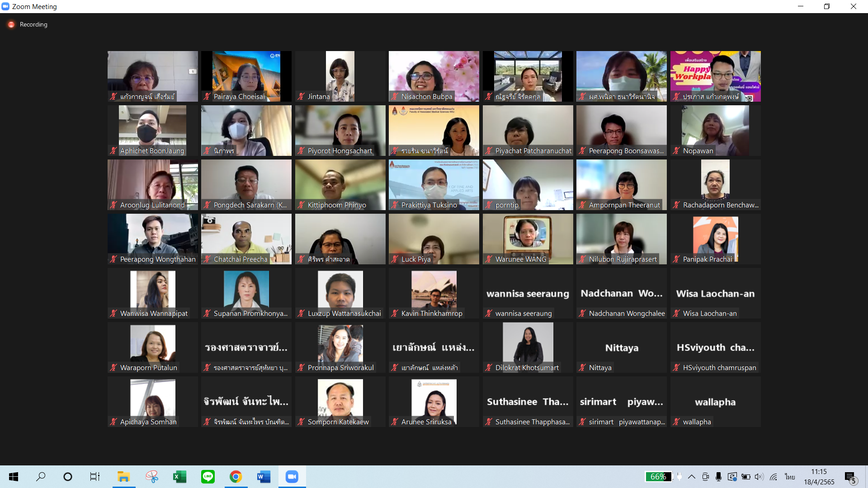Click the system tray microphone icon

coord(718,477)
